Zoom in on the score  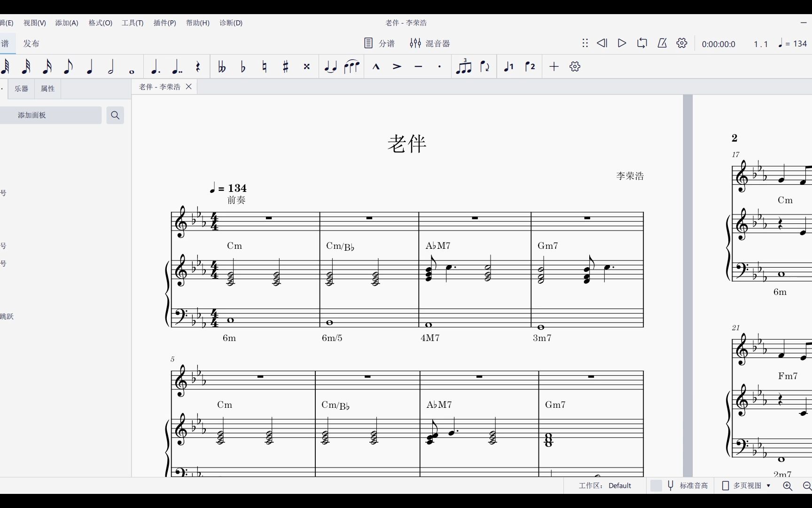[788, 486]
